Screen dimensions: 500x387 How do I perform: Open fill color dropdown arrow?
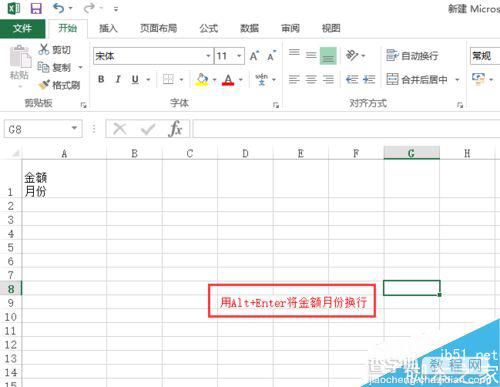214,80
